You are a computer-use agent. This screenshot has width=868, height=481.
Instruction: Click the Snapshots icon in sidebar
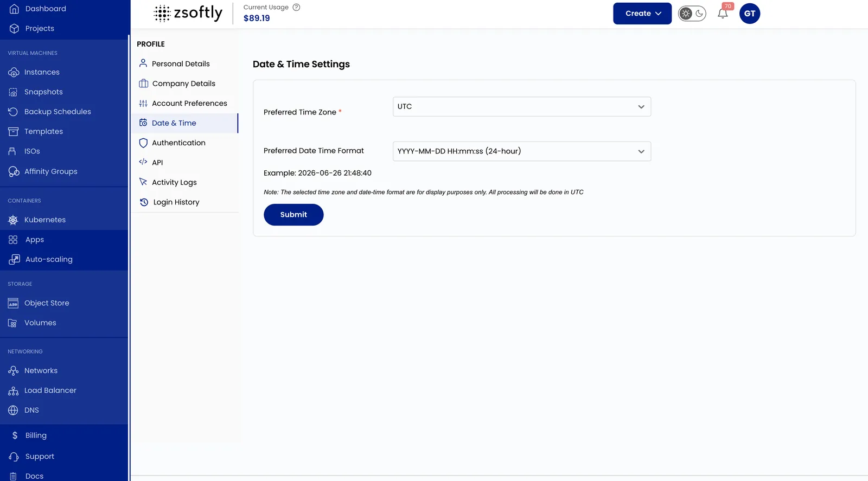click(13, 92)
